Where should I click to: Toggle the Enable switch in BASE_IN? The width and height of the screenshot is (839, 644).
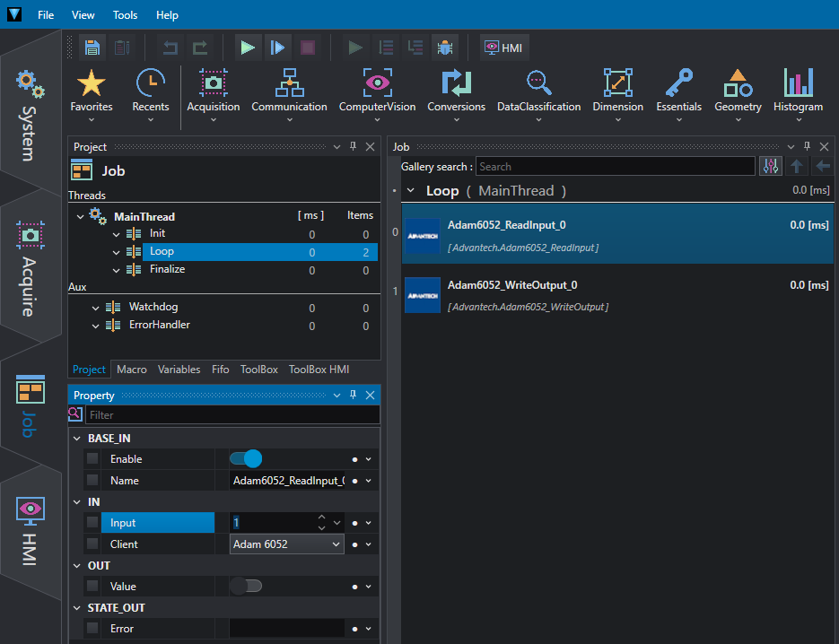246,459
